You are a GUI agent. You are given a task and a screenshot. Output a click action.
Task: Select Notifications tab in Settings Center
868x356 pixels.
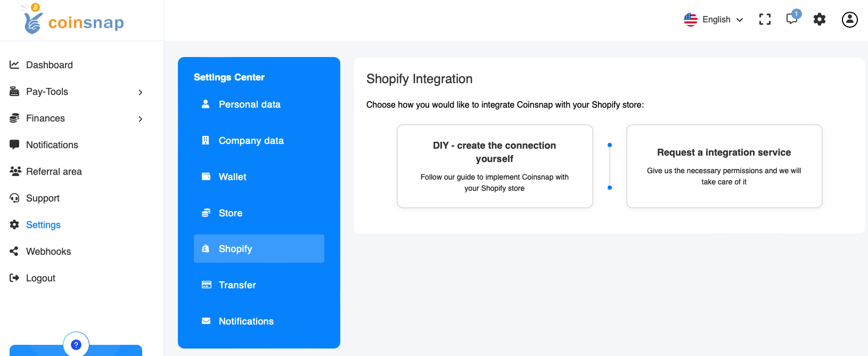point(259,321)
